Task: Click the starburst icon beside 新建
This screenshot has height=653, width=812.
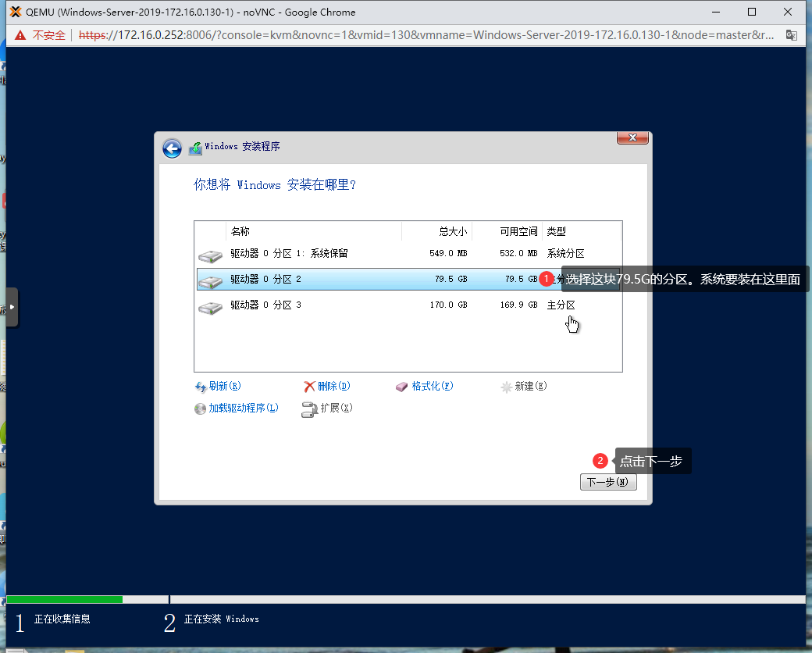Action: (x=506, y=387)
